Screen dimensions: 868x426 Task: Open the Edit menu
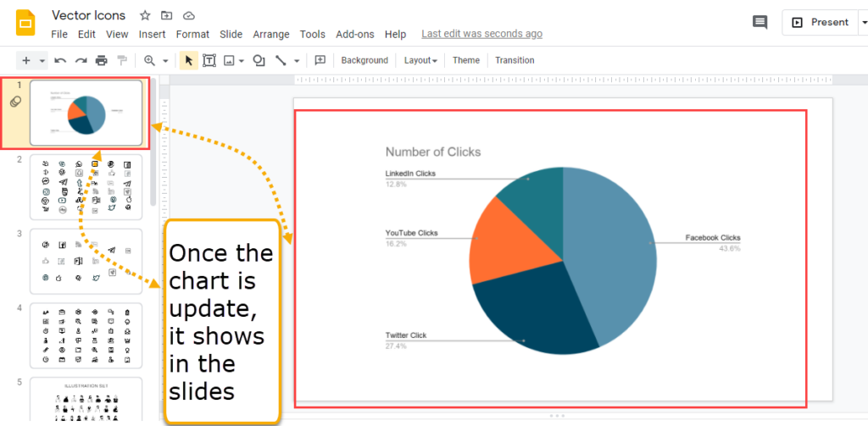[87, 35]
